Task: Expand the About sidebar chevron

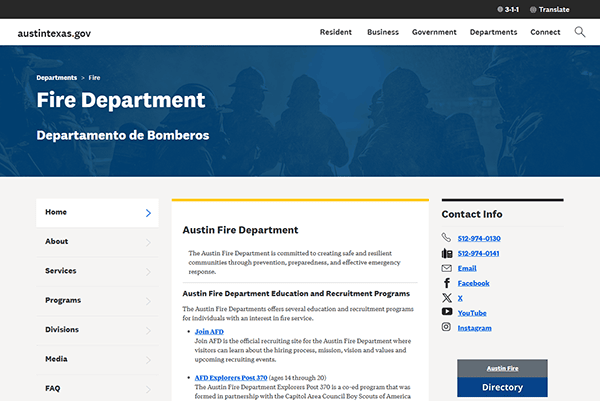Action: (148, 243)
